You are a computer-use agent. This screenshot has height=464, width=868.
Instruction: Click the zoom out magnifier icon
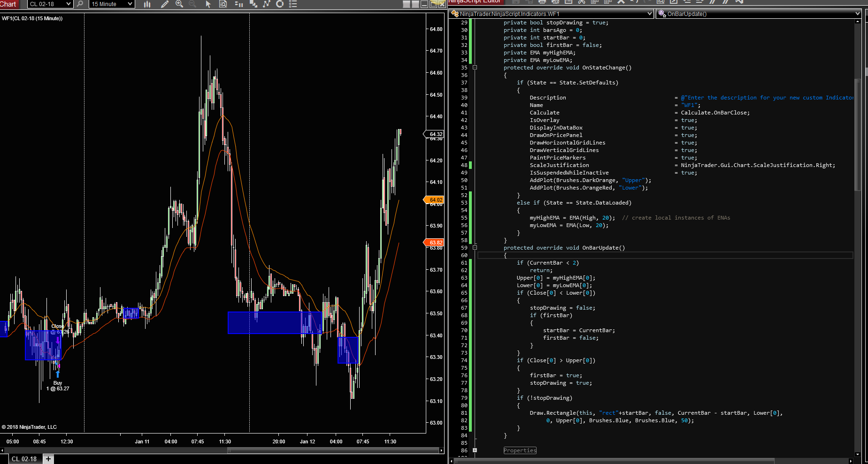pos(192,4)
